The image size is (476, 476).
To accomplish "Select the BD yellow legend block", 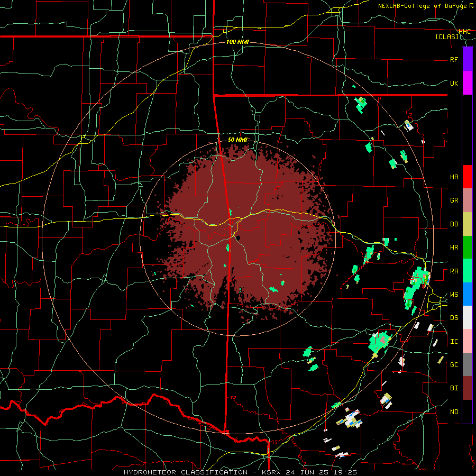I will [467, 224].
